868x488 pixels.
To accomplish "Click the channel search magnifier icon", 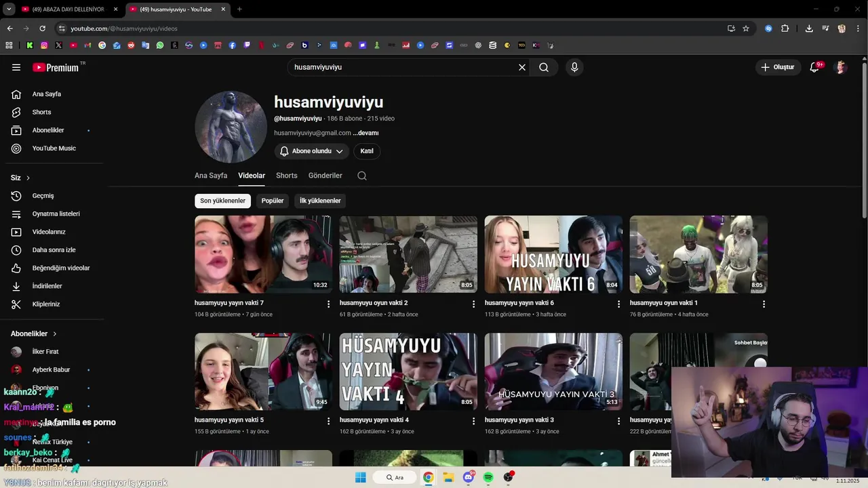I will point(362,176).
